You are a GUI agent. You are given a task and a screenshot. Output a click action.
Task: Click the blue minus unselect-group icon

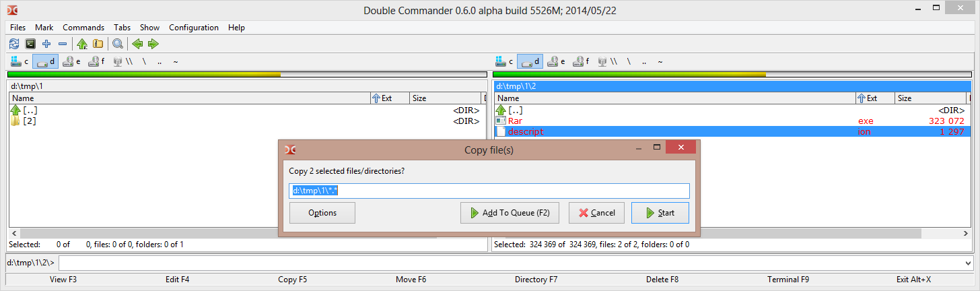click(x=63, y=44)
